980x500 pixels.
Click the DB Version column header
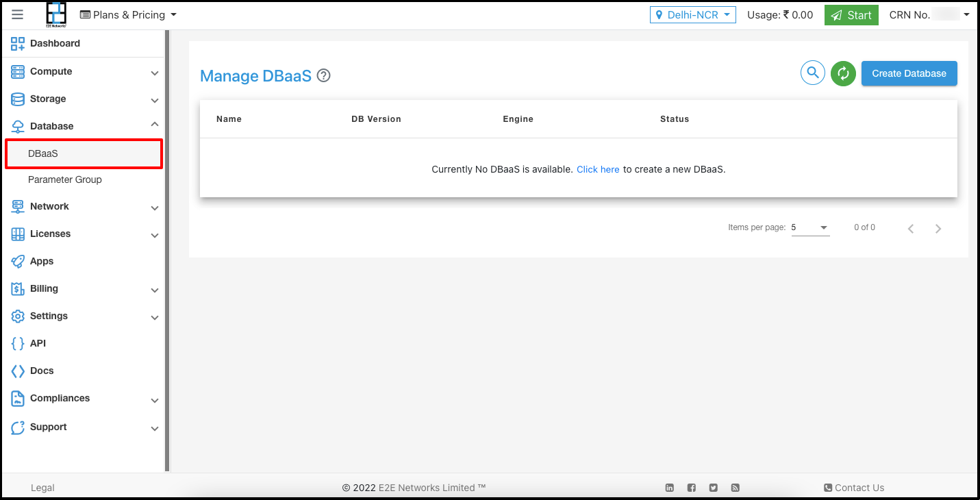[376, 119]
